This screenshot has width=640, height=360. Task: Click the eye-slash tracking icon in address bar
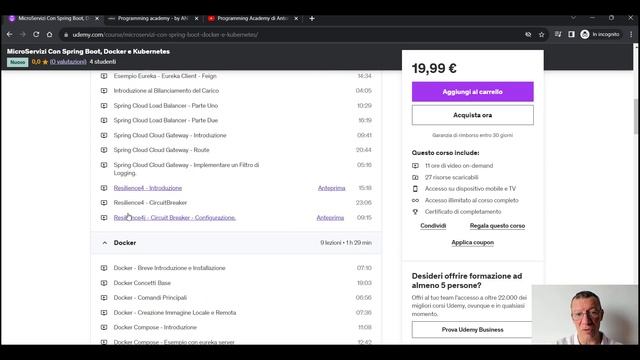(528, 35)
